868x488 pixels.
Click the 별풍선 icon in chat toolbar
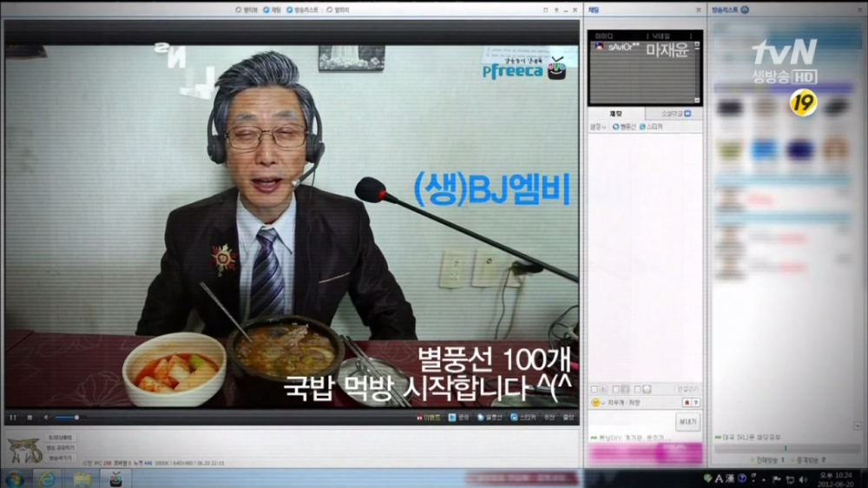coord(624,127)
